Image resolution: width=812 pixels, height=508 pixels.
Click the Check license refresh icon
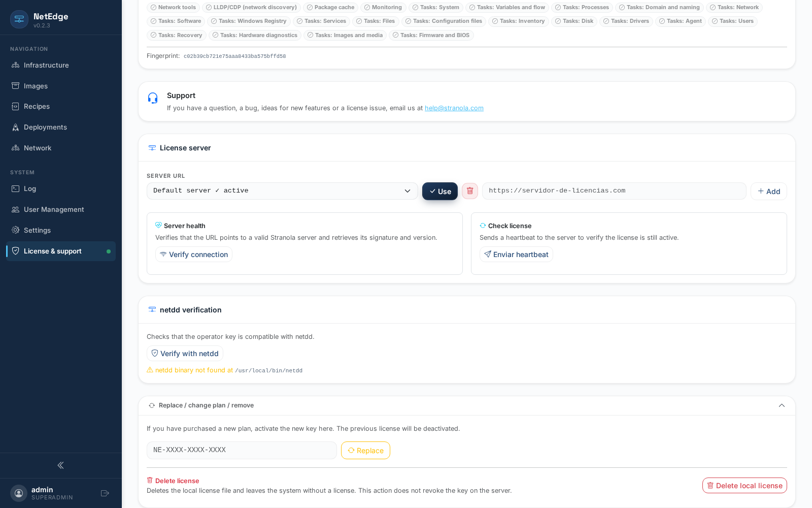coord(483,226)
